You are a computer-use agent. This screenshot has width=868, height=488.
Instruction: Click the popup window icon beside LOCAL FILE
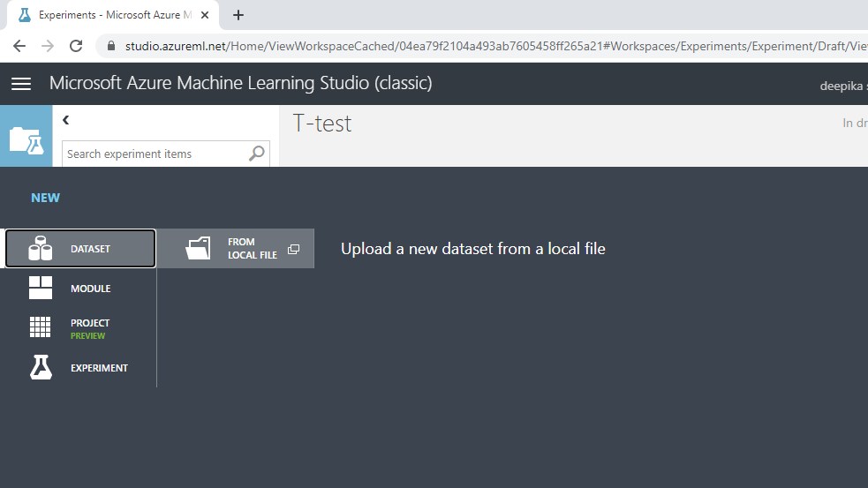click(293, 250)
